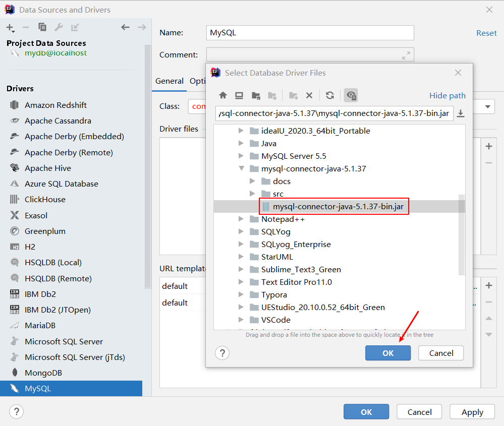Screen dimensions: 504x426
Task: Toggle Show hidden files and directories icon
Action: click(x=351, y=95)
